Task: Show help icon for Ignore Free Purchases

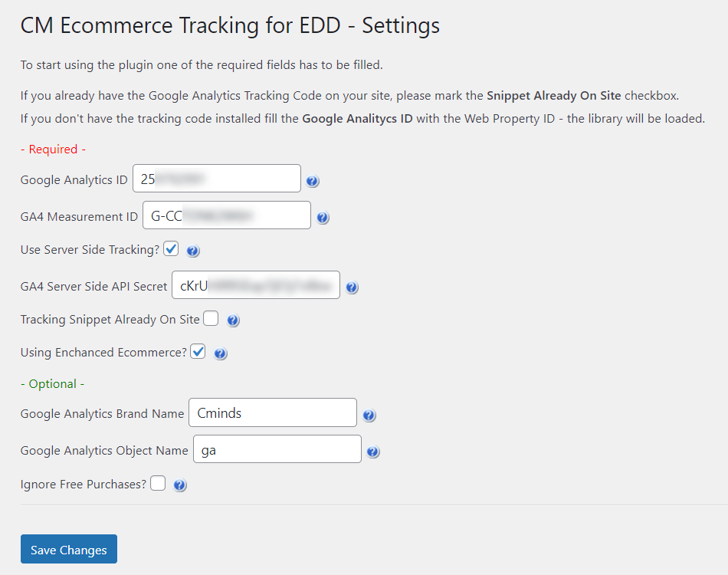Action: 180,485
